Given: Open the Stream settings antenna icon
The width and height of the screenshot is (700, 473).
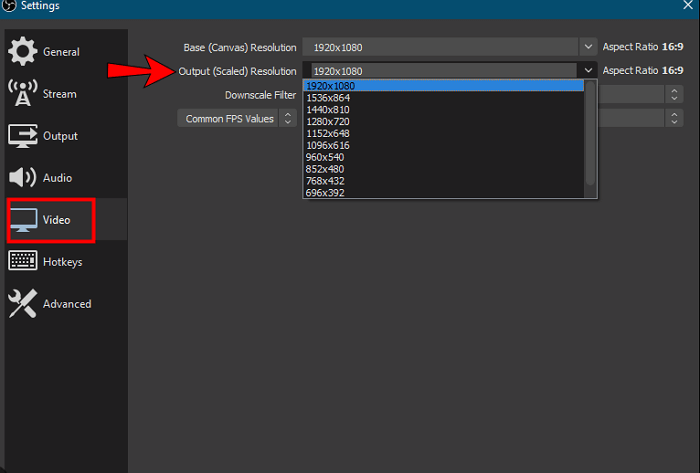Looking at the screenshot, I should point(22,94).
